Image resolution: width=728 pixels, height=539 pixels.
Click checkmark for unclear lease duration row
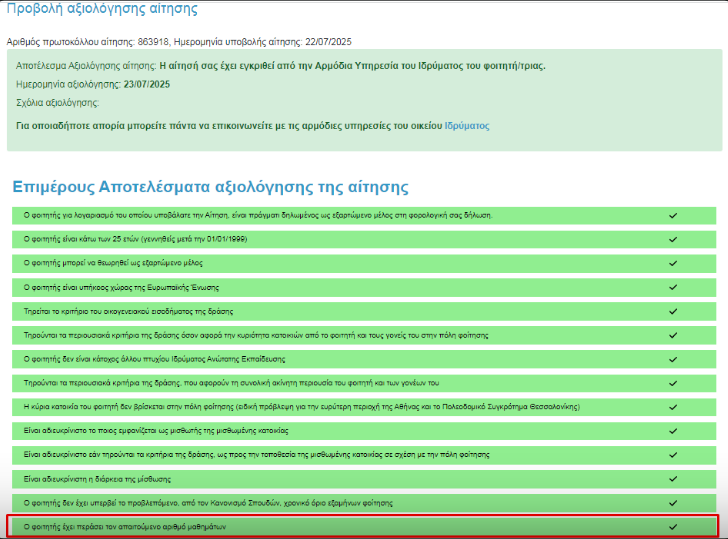tap(672, 478)
